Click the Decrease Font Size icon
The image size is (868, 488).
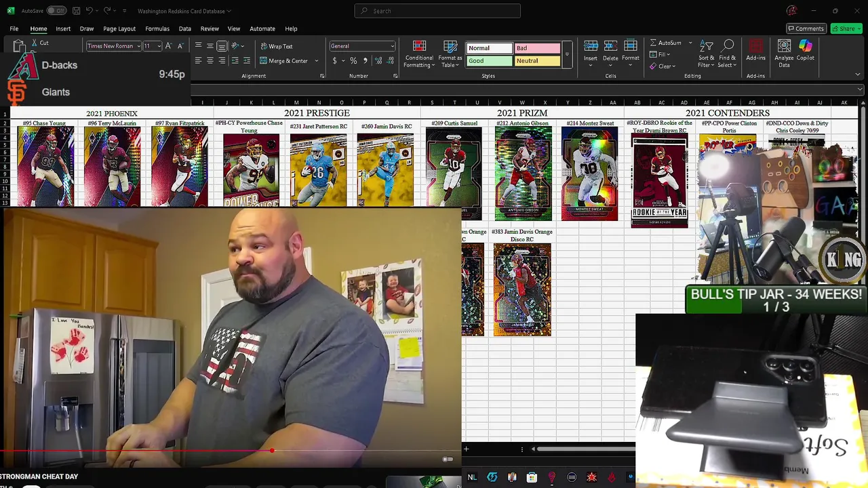pos(181,46)
